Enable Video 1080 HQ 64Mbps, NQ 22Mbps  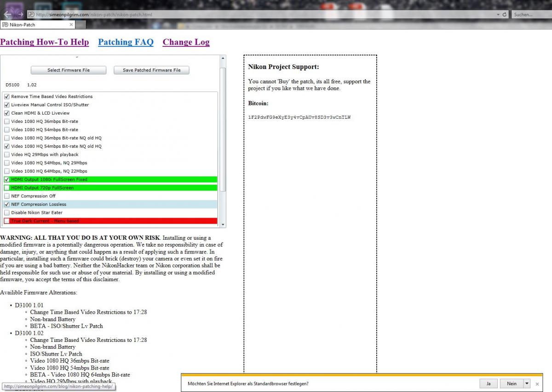[7, 171]
